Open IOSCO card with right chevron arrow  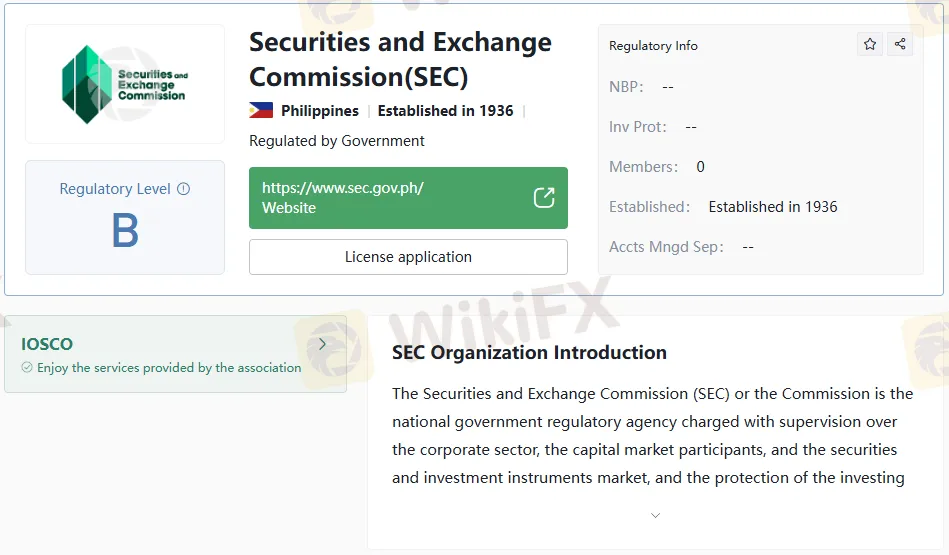(322, 344)
